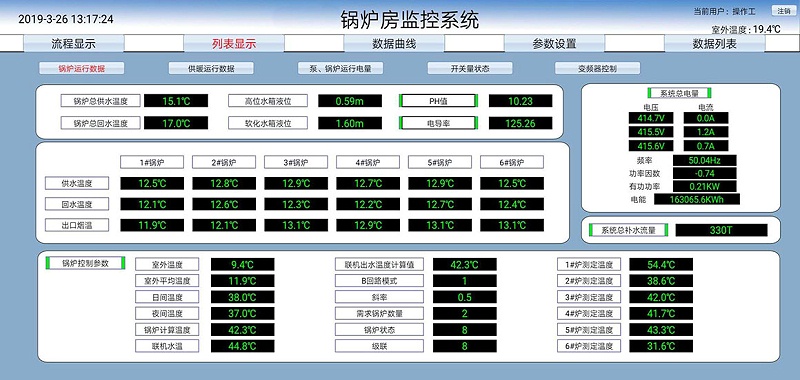
Task: Click the 15.1℃ total supply temperature value
Action: [x=176, y=100]
